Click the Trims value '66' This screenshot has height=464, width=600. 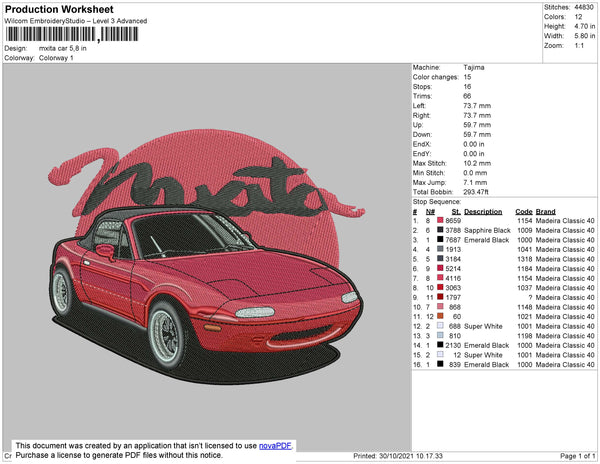click(467, 96)
